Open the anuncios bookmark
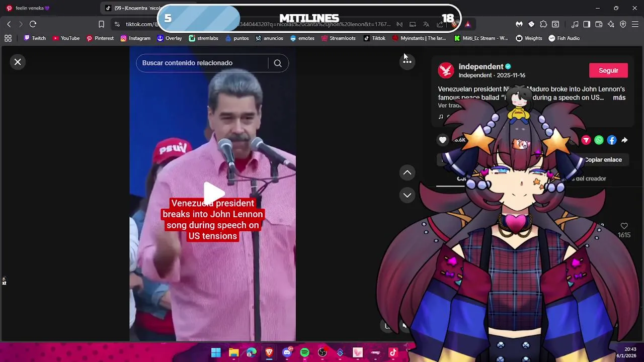The width and height of the screenshot is (644, 362). [x=269, y=38]
